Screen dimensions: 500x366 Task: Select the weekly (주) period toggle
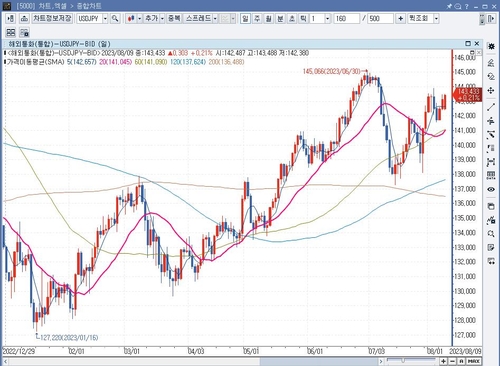coord(257,19)
